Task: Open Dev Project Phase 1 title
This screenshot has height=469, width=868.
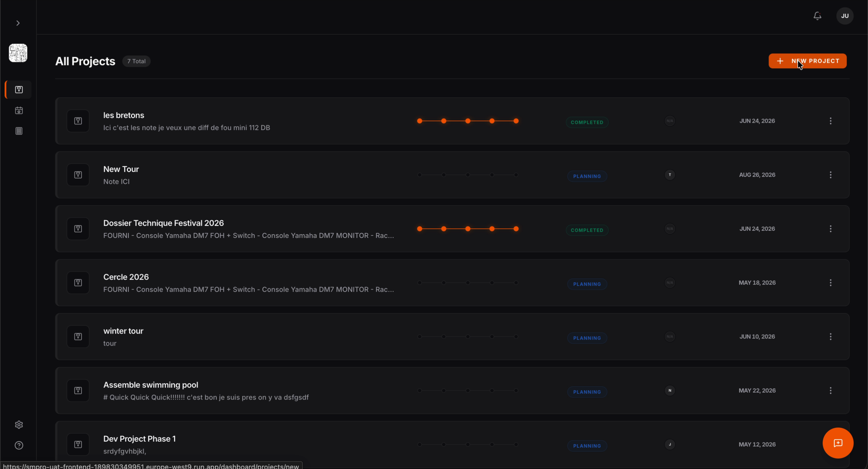Action: pos(139,439)
